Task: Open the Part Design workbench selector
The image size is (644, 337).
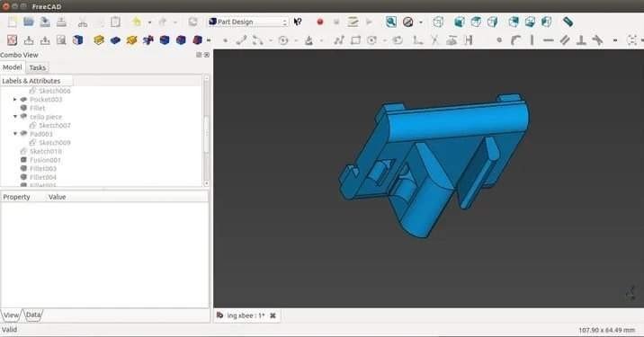Action: pyautogui.click(x=247, y=22)
